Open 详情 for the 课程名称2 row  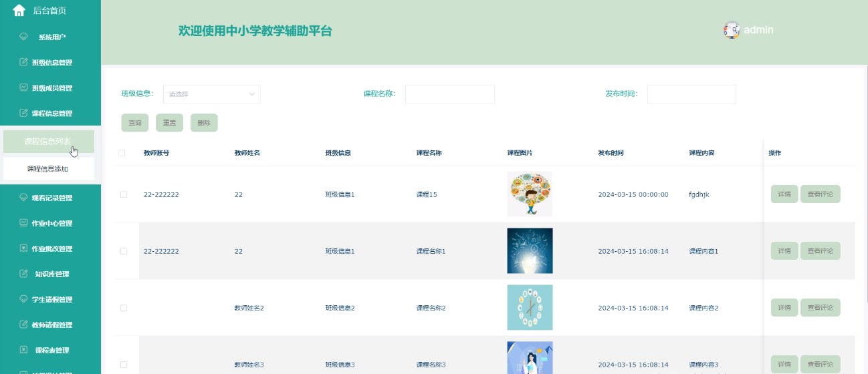(784, 308)
